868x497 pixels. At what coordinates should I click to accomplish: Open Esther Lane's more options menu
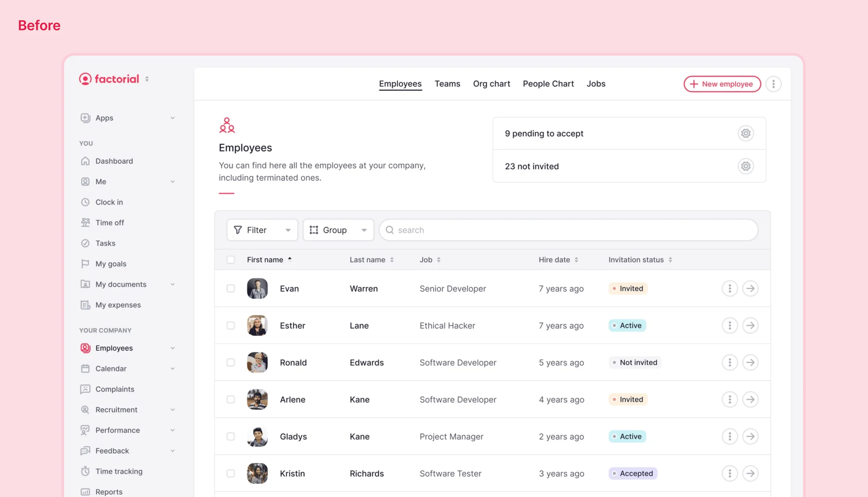point(730,326)
